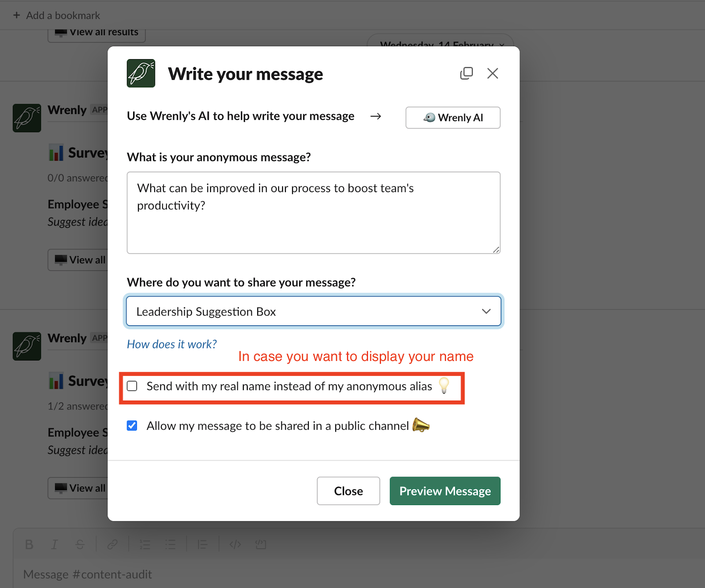Open the Wednesday 14 February date dropdown
Viewport: 705px width, 588px height.
(x=441, y=40)
